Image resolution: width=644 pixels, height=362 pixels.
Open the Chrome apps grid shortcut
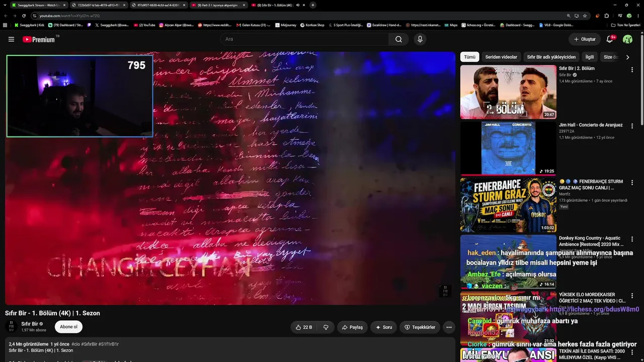[5, 25]
